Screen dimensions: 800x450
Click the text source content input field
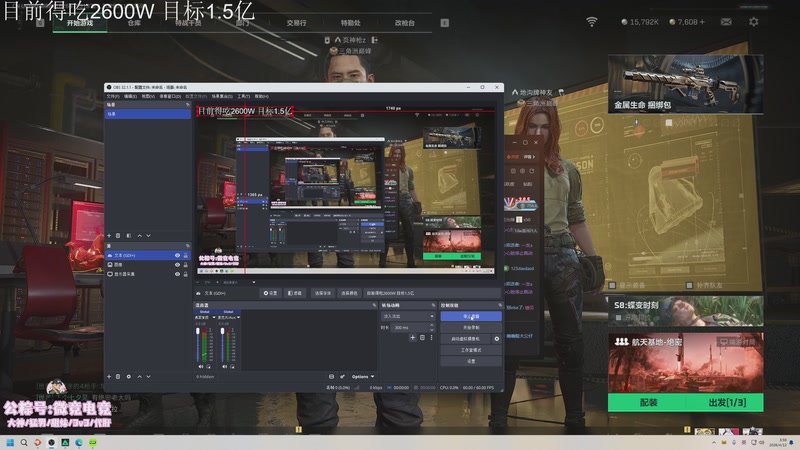(x=431, y=293)
